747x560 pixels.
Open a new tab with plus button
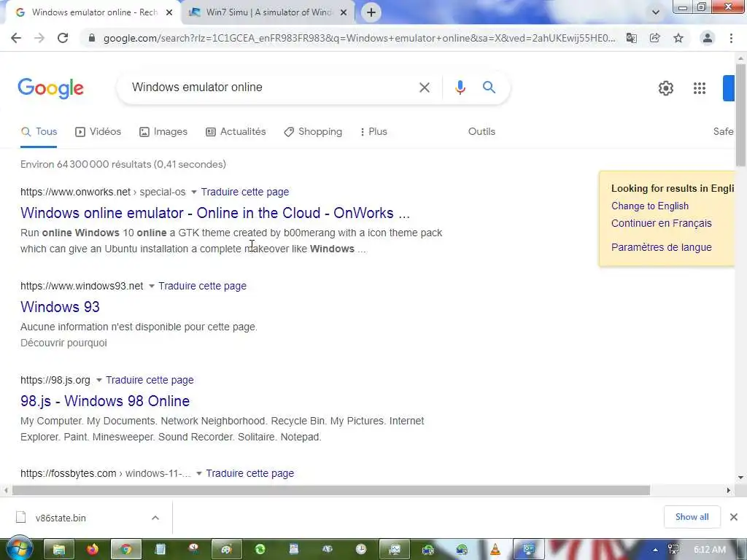tap(371, 12)
